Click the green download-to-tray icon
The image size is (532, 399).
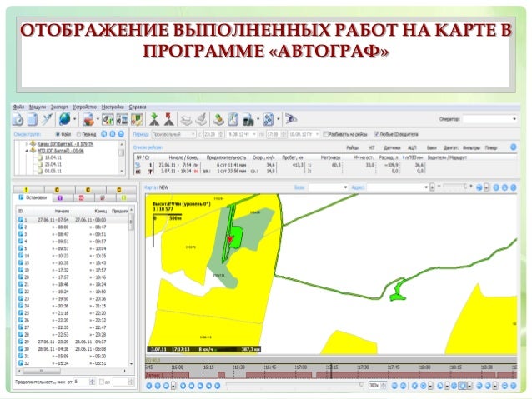218,119
